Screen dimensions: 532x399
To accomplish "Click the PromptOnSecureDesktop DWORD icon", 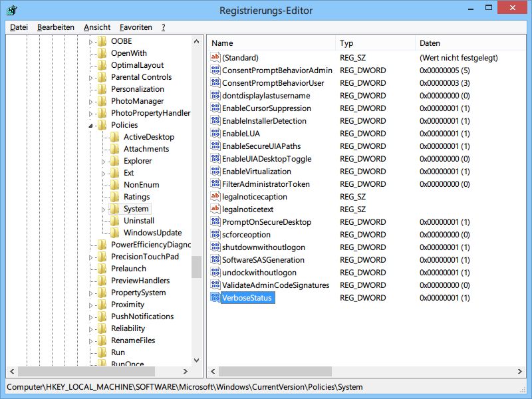I will pos(215,221).
